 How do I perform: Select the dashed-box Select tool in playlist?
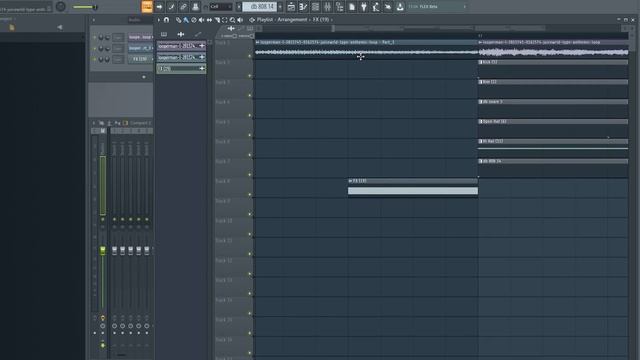tap(224, 20)
